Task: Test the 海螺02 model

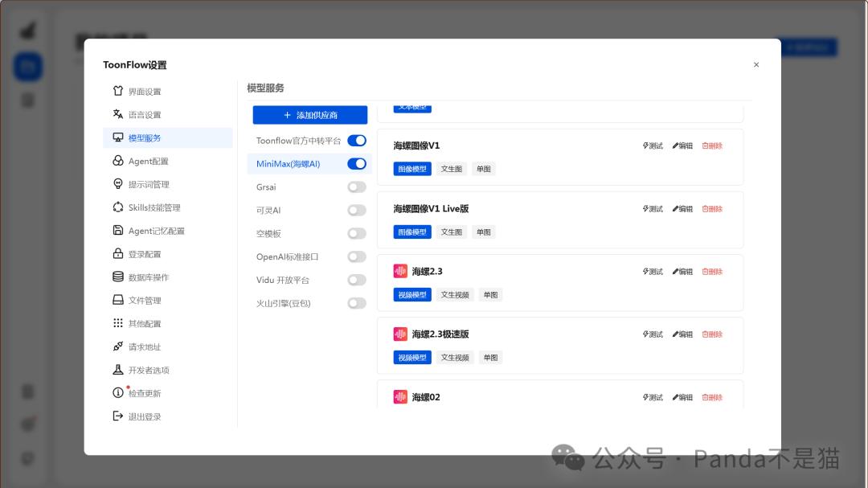Action: pos(653,397)
